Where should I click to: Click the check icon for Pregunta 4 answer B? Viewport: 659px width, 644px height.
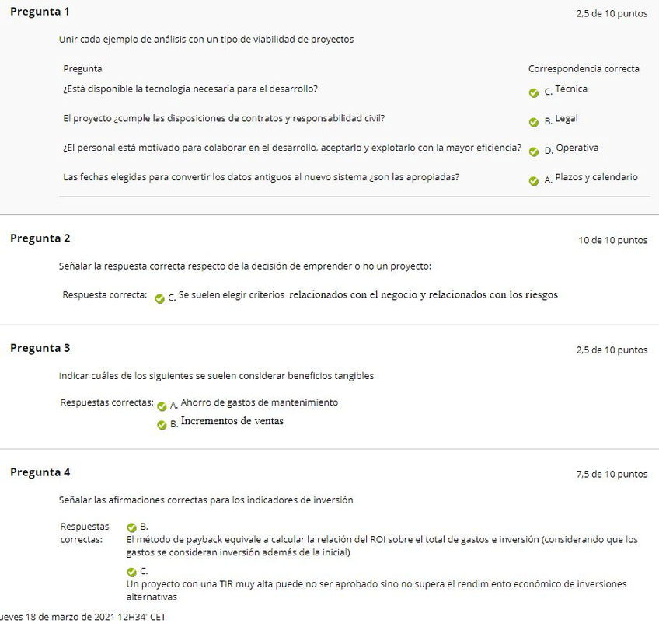pos(131,527)
